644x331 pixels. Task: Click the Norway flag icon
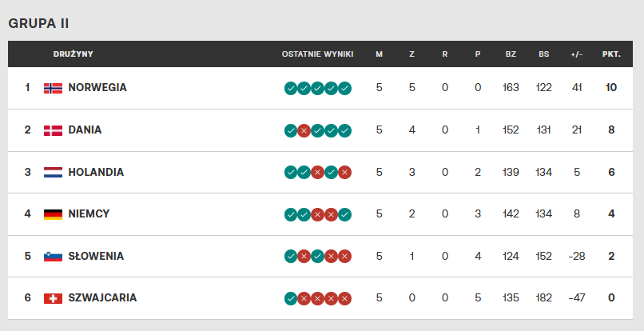53,88
